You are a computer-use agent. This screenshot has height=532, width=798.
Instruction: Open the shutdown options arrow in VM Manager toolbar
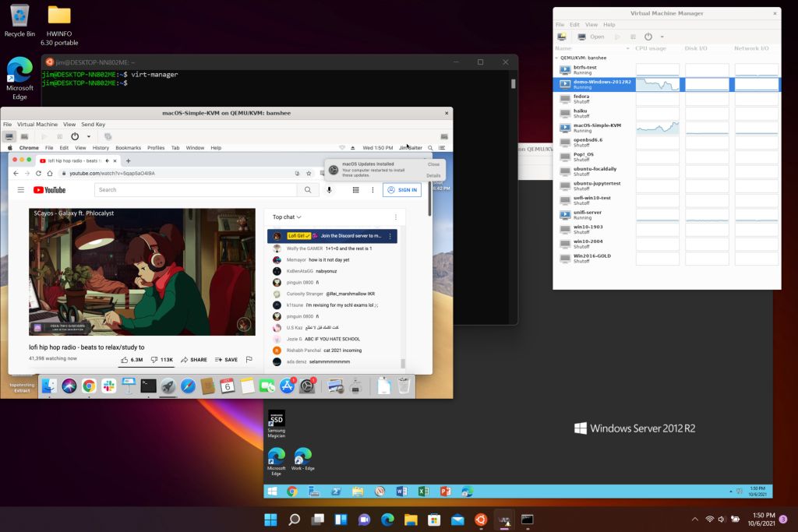662,37
